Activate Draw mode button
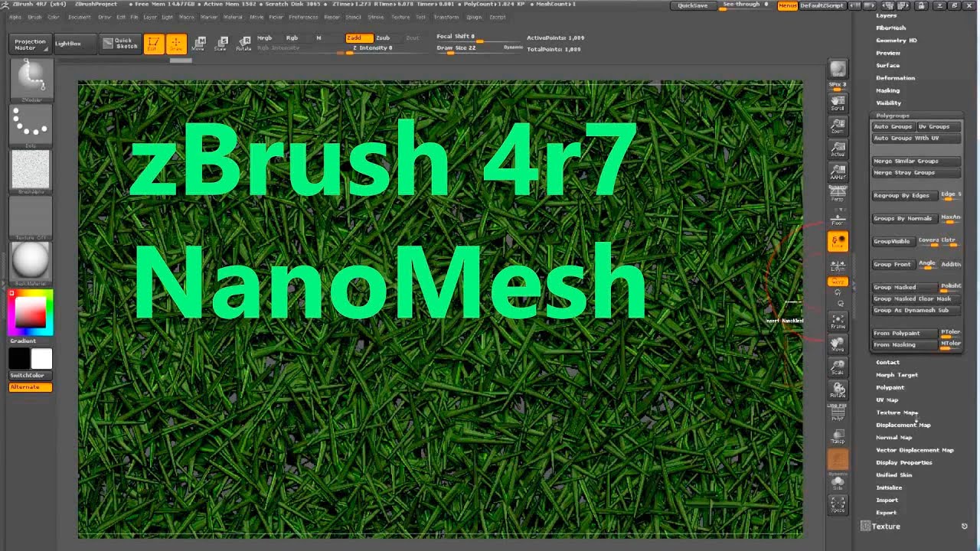 click(x=176, y=44)
